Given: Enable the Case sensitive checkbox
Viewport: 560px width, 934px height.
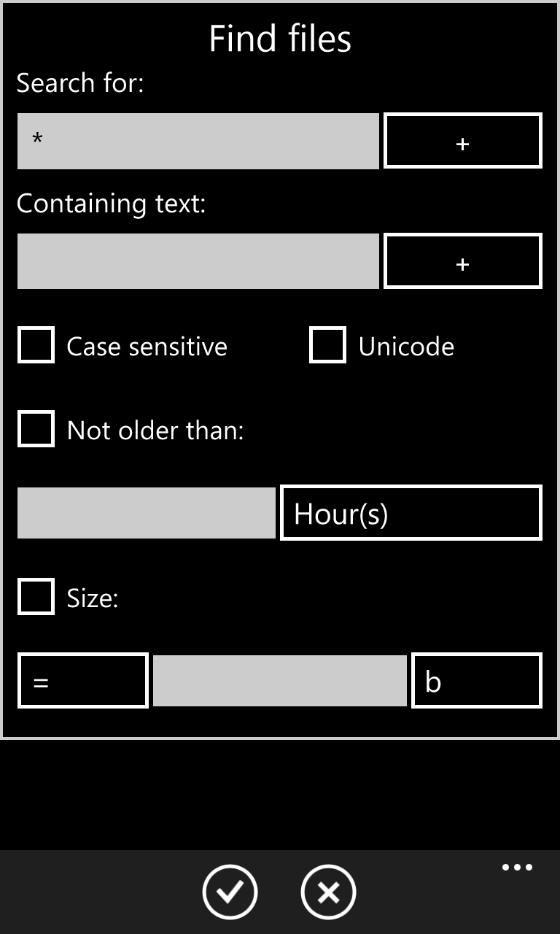Looking at the screenshot, I should click(36, 344).
